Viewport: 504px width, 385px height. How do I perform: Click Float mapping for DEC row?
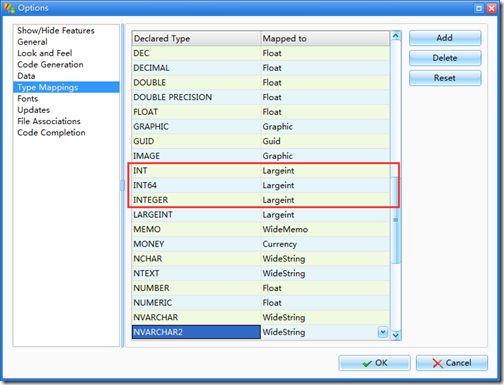point(325,53)
